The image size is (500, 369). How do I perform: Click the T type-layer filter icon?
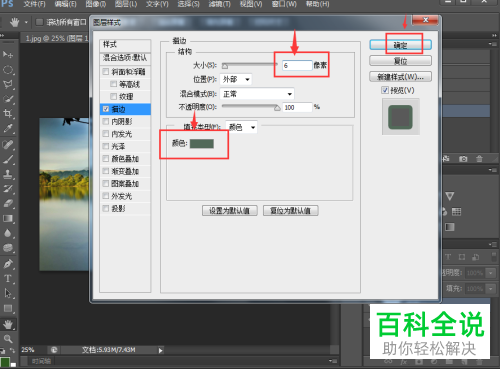pos(448,257)
